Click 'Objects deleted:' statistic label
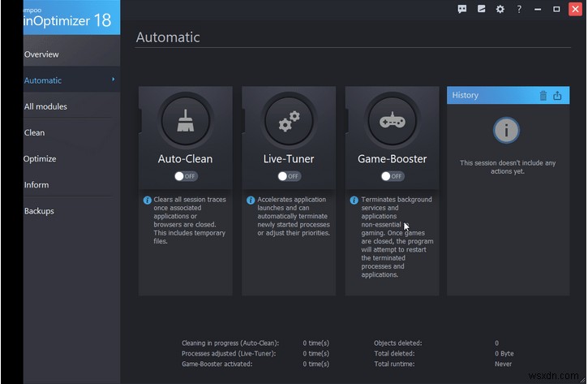The height and width of the screenshot is (384, 588). tap(398, 343)
